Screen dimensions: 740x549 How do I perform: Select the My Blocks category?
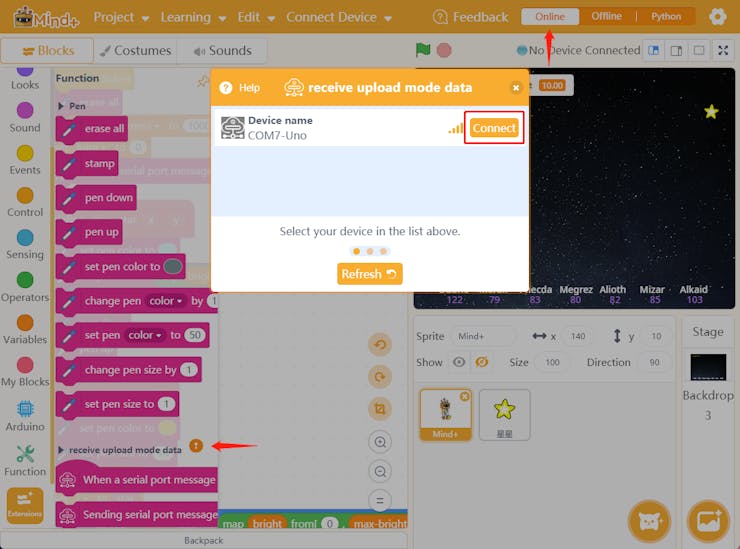(25, 372)
